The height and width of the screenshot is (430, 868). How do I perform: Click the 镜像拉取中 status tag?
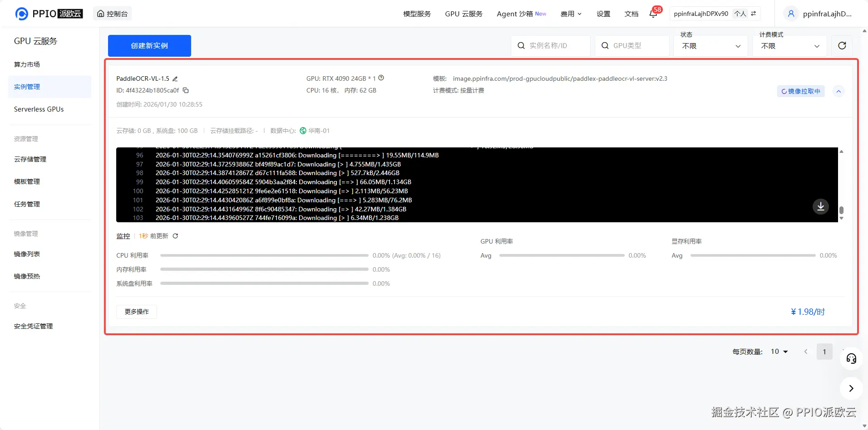tap(801, 91)
